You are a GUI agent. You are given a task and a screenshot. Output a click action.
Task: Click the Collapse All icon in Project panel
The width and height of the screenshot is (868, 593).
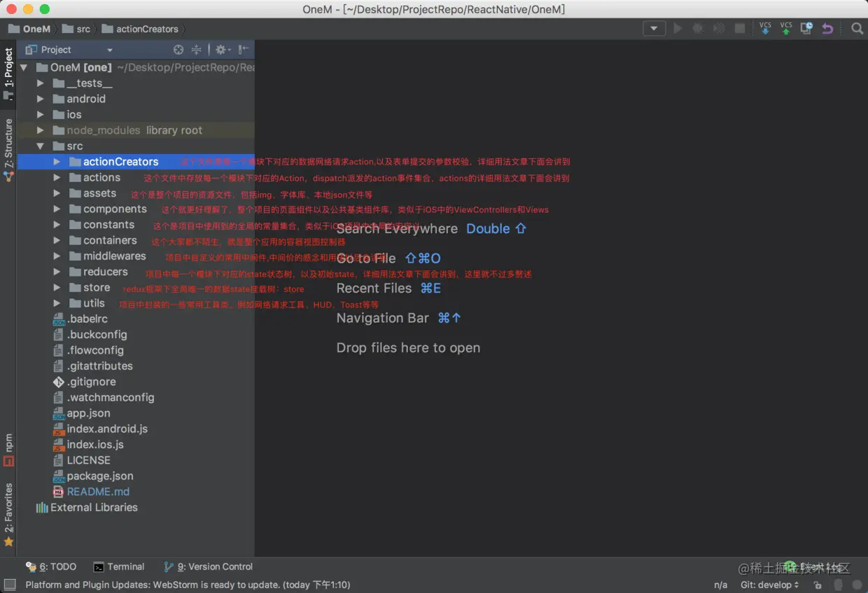coord(197,50)
